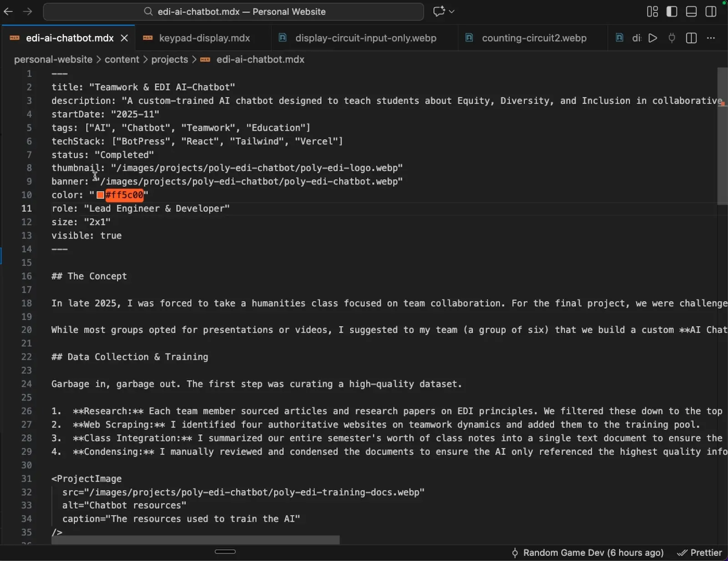Open the debugger plug icon
This screenshot has height=561, width=728.
tap(672, 38)
